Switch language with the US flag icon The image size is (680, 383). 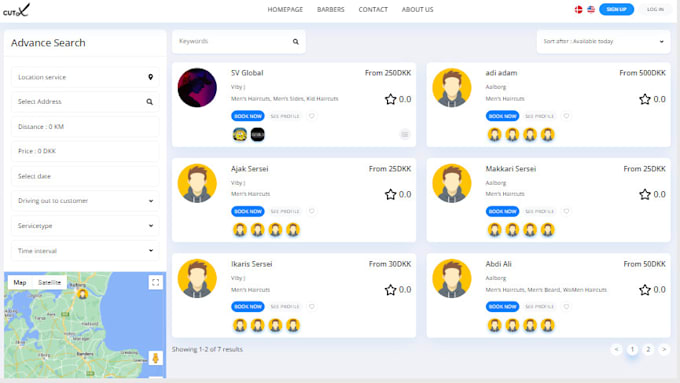pyautogui.click(x=591, y=9)
